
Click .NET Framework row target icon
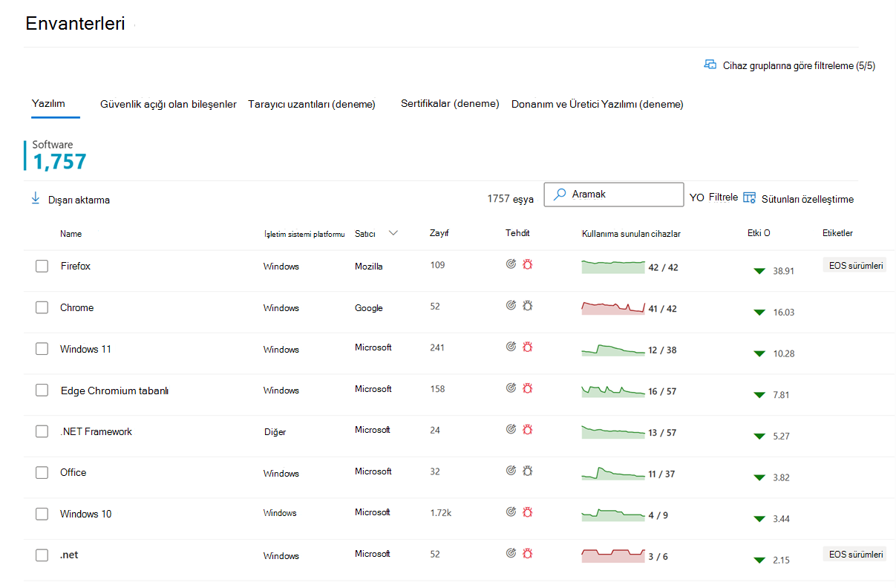point(511,428)
